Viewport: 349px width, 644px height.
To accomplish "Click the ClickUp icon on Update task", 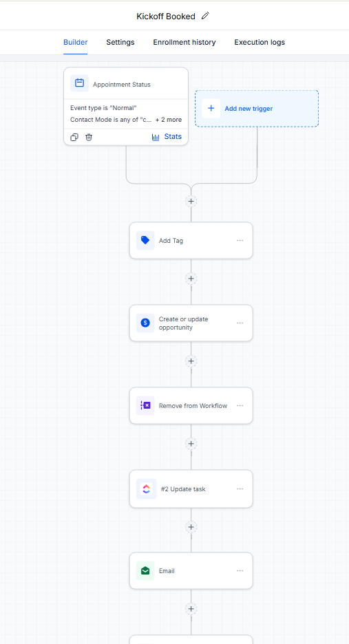I will tap(147, 489).
